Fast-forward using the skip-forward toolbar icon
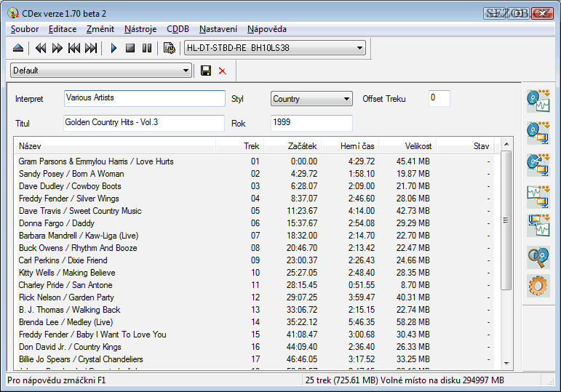Image resolution: width=561 pixels, height=392 pixels. pos(57,48)
